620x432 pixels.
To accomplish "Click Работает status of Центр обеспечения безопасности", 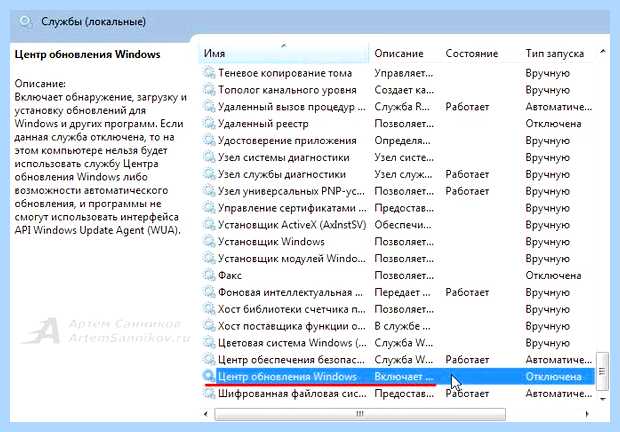I will click(x=467, y=360).
